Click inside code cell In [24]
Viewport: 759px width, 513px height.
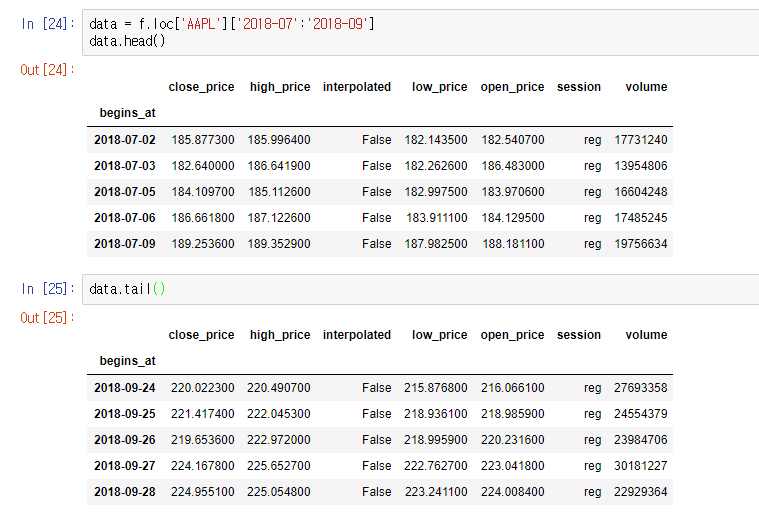click(420, 32)
